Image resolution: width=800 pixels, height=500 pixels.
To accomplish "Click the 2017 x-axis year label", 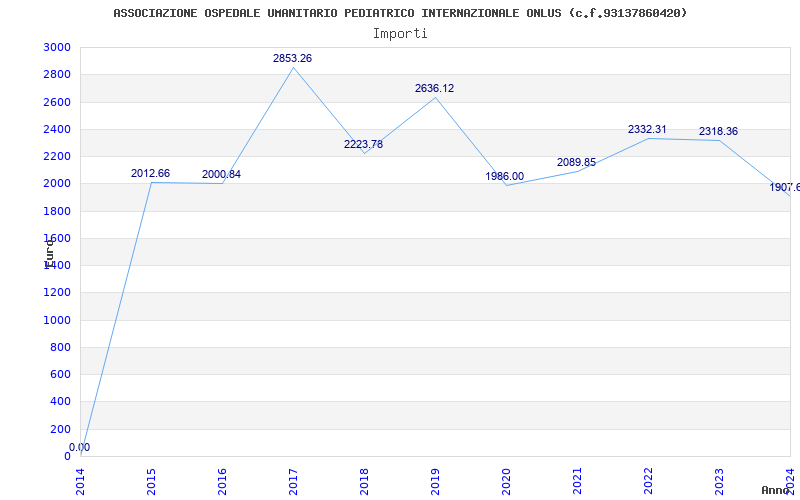I will click(x=293, y=482).
